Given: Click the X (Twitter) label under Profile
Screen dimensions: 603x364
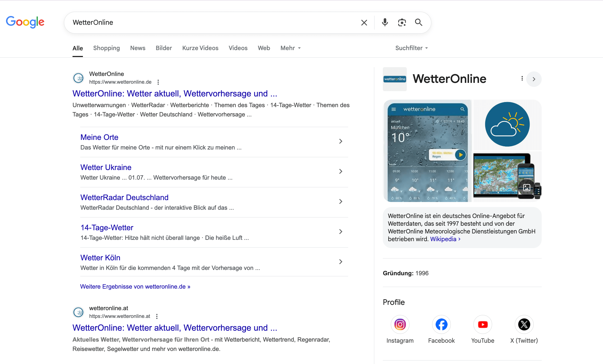Looking at the screenshot, I should coord(524,341).
